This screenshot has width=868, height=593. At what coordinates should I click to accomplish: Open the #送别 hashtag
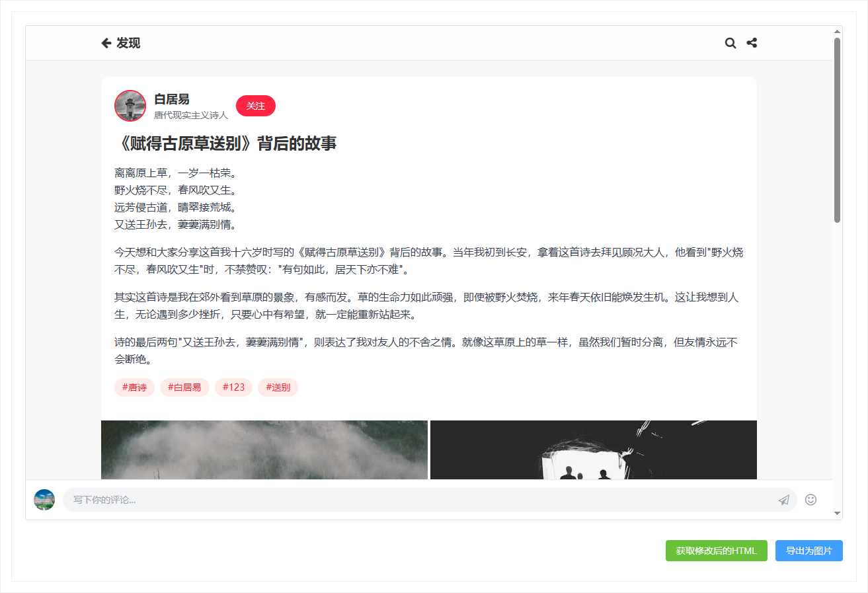coord(278,387)
